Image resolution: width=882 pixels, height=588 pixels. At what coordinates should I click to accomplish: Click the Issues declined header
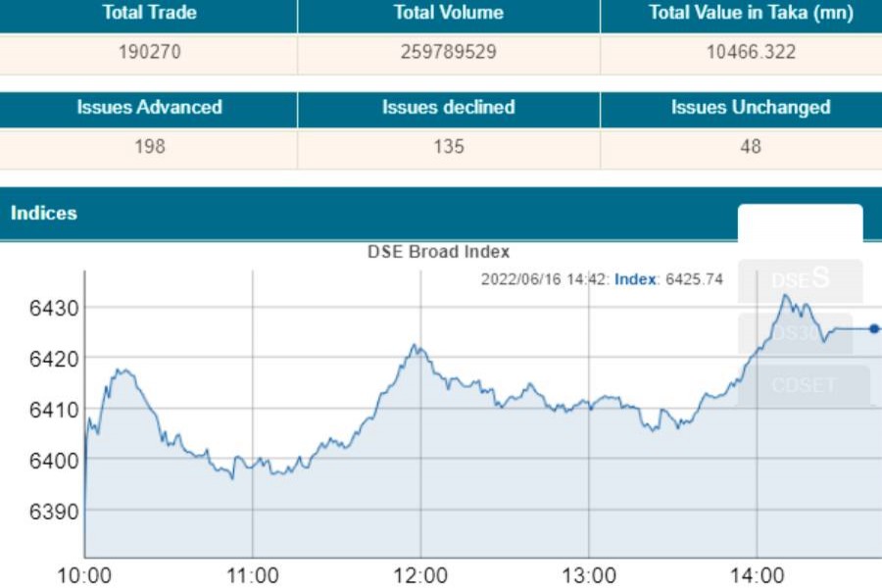point(449,108)
